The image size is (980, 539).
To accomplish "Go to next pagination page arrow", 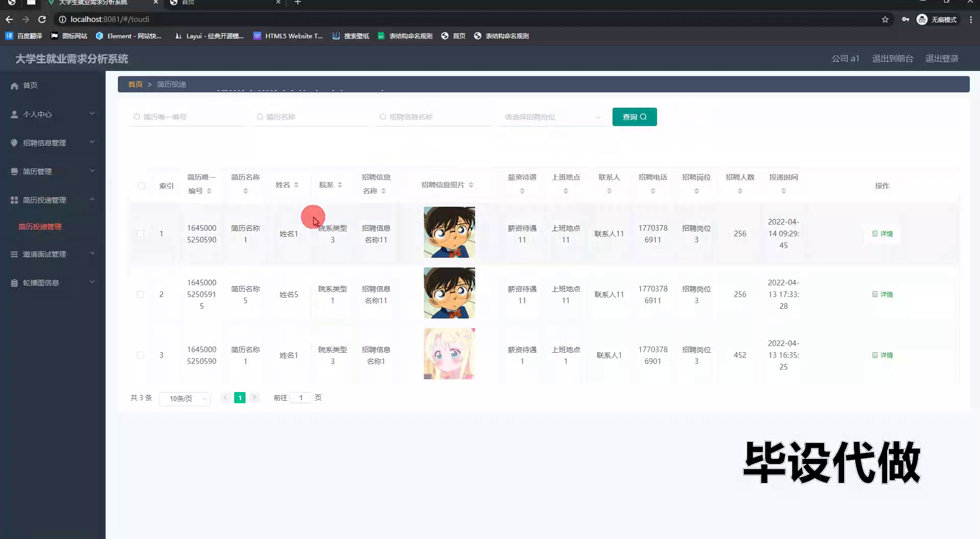I will [254, 398].
